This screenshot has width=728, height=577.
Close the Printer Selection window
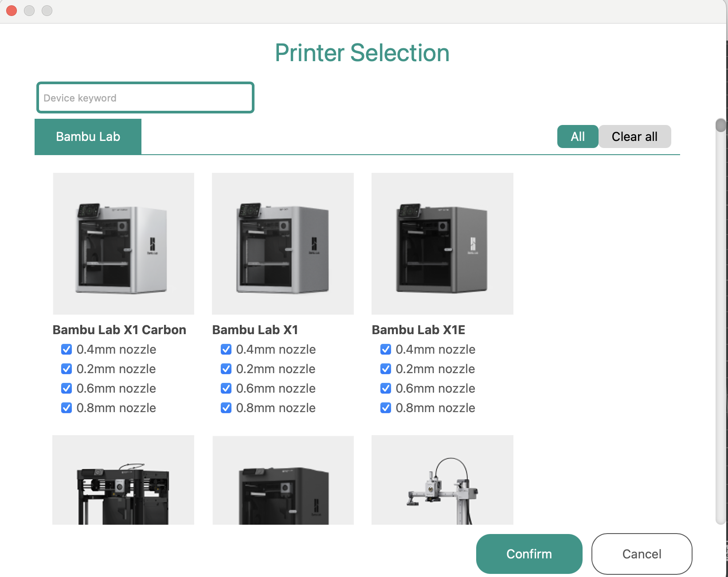12,10
